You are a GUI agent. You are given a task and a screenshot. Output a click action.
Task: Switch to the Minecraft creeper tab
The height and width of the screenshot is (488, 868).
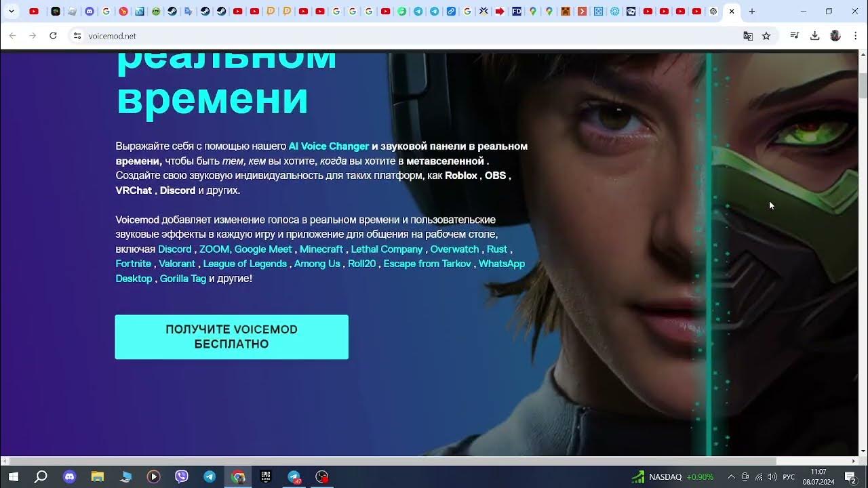[566, 12]
